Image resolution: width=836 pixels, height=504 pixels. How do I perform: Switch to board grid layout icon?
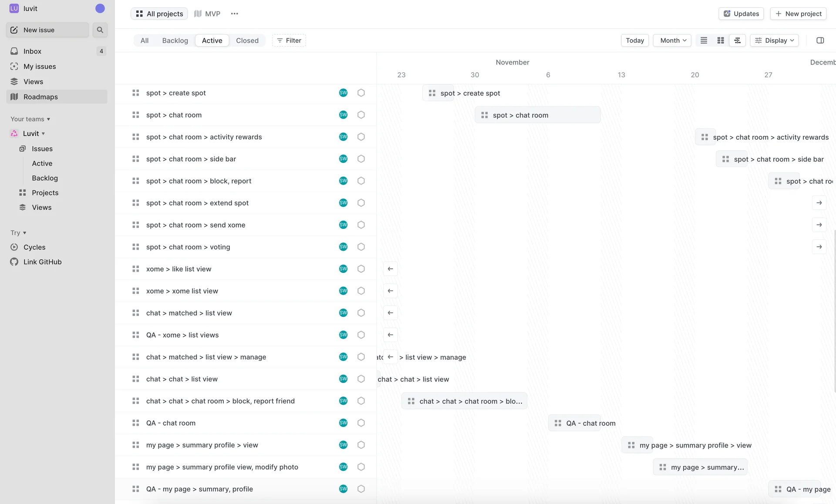[721, 40]
